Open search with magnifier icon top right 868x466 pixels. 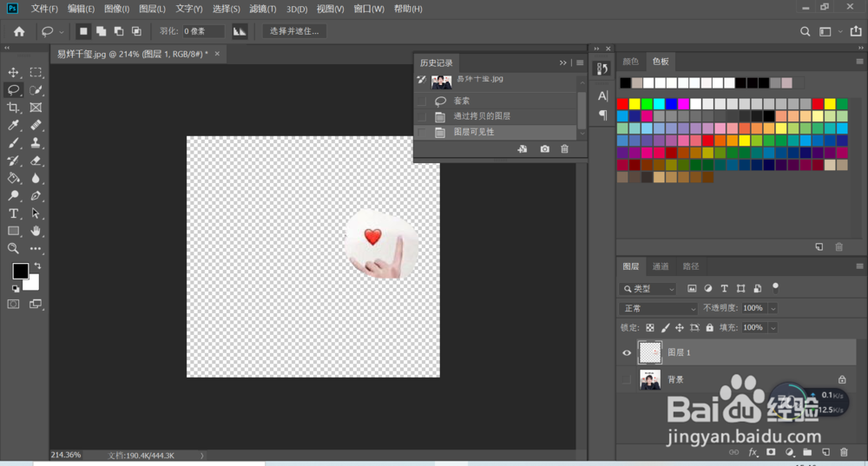[805, 31]
